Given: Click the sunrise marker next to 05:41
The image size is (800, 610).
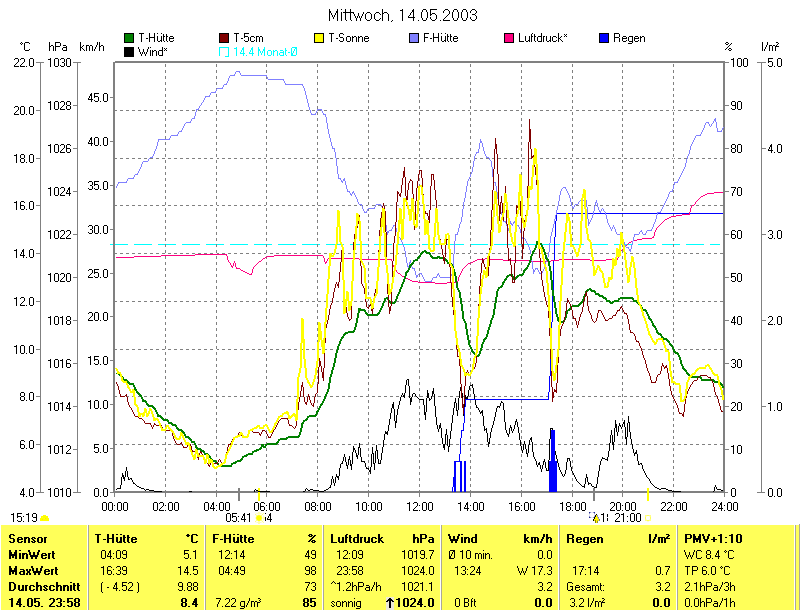Looking at the screenshot, I should (259, 518).
